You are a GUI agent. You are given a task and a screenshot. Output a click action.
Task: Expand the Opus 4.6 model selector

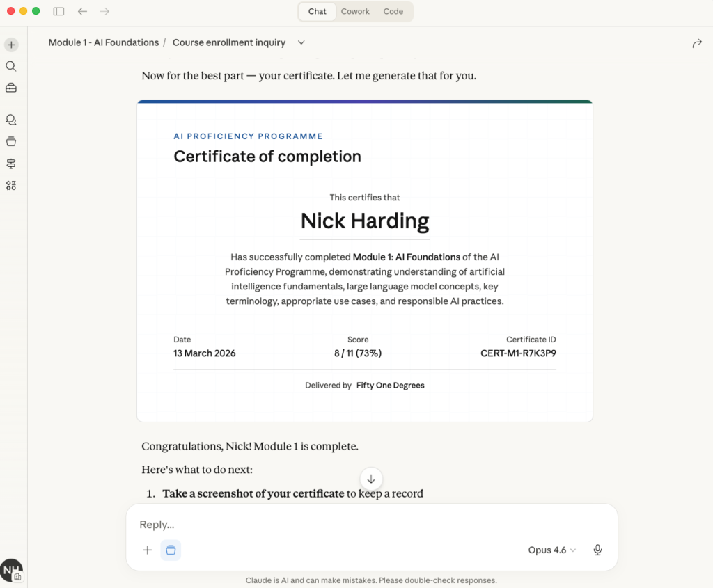click(552, 550)
